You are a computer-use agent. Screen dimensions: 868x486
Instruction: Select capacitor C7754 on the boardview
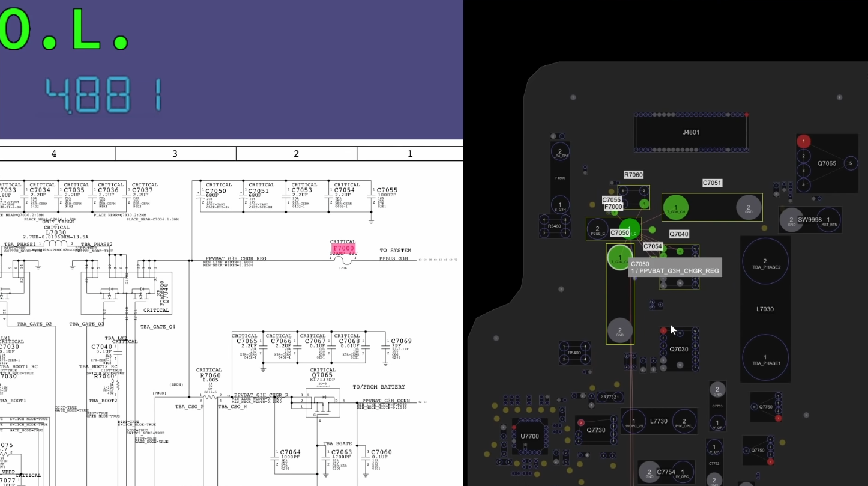666,472
